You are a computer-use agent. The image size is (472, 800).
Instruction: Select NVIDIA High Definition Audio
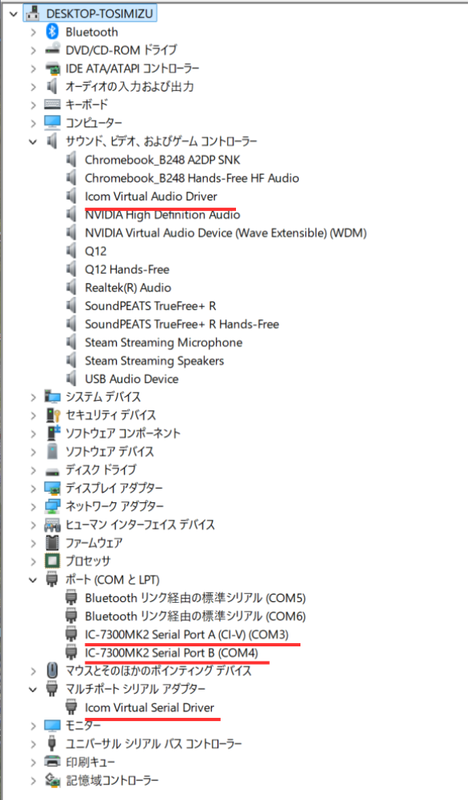pyautogui.click(x=162, y=215)
